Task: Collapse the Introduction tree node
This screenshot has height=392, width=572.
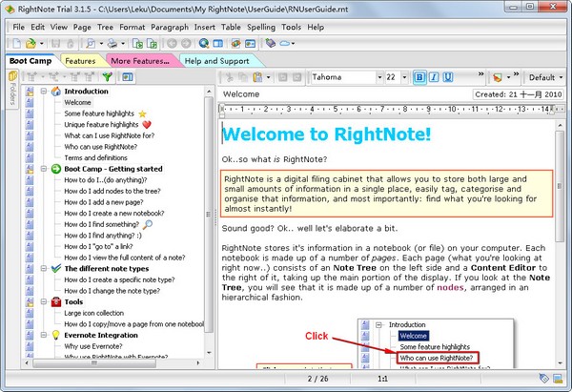Action: (x=44, y=92)
